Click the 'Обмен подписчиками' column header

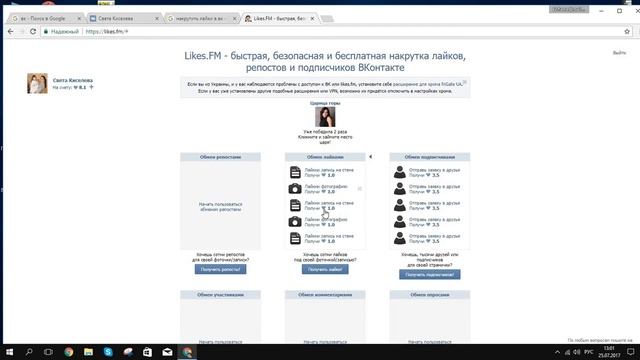click(x=429, y=157)
